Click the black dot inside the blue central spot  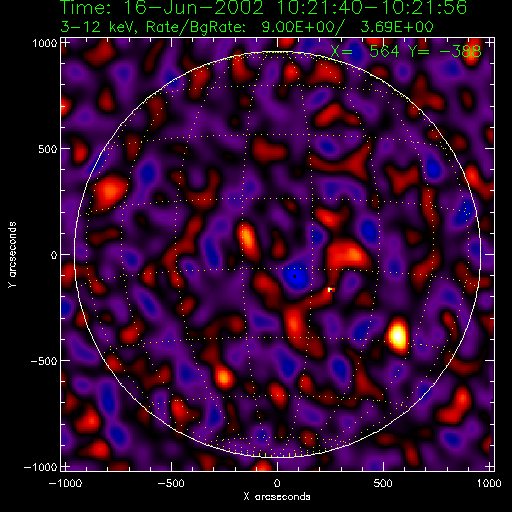point(295,276)
